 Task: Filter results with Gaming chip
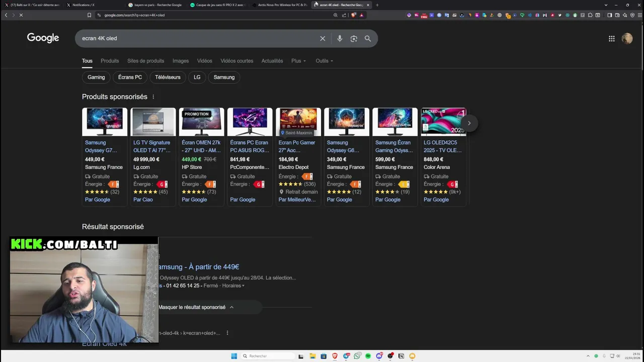[96, 77]
